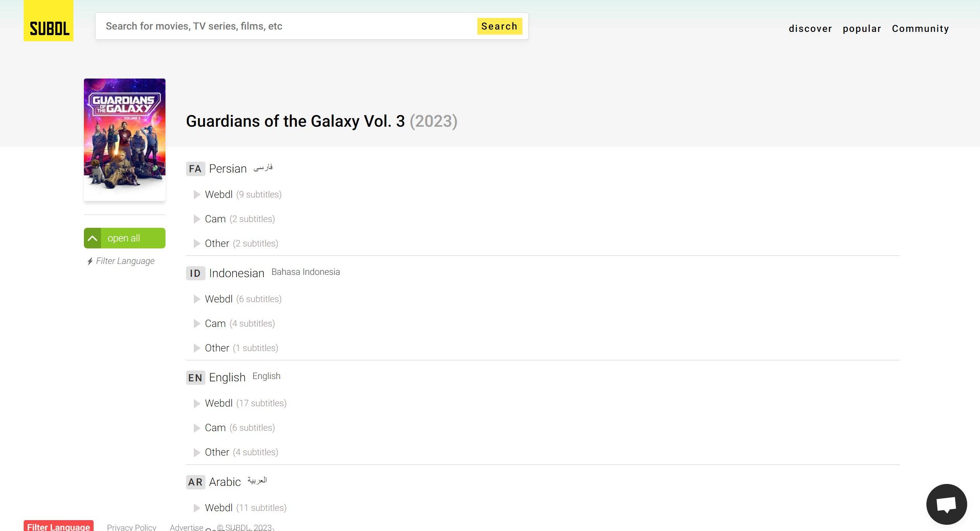The width and height of the screenshot is (980, 531).
Task: Open the discover menu item
Action: coord(810,28)
